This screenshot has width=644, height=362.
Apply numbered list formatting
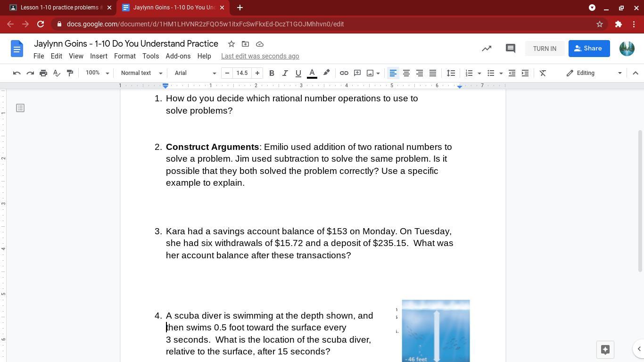[469, 73]
